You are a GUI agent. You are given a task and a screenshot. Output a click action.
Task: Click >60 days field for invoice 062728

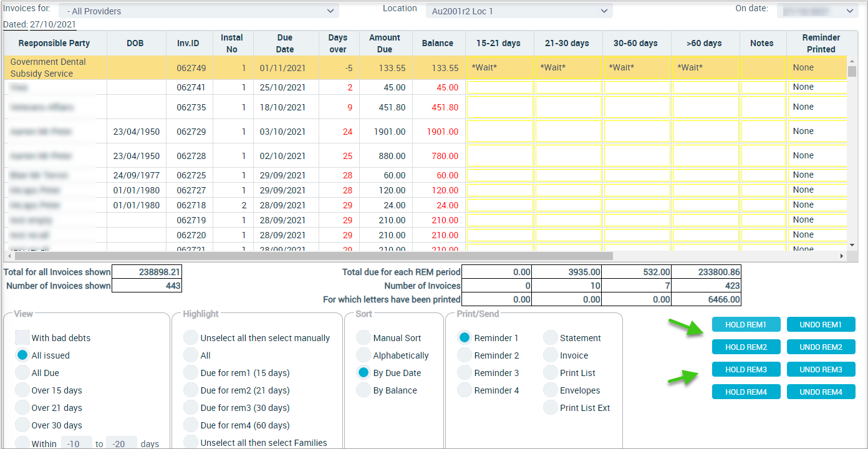(x=705, y=156)
